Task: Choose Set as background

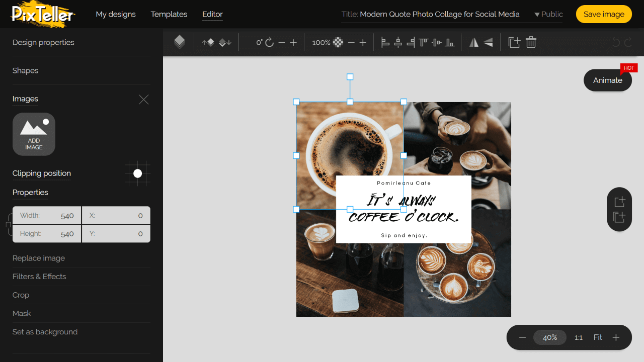Action: [x=45, y=332]
